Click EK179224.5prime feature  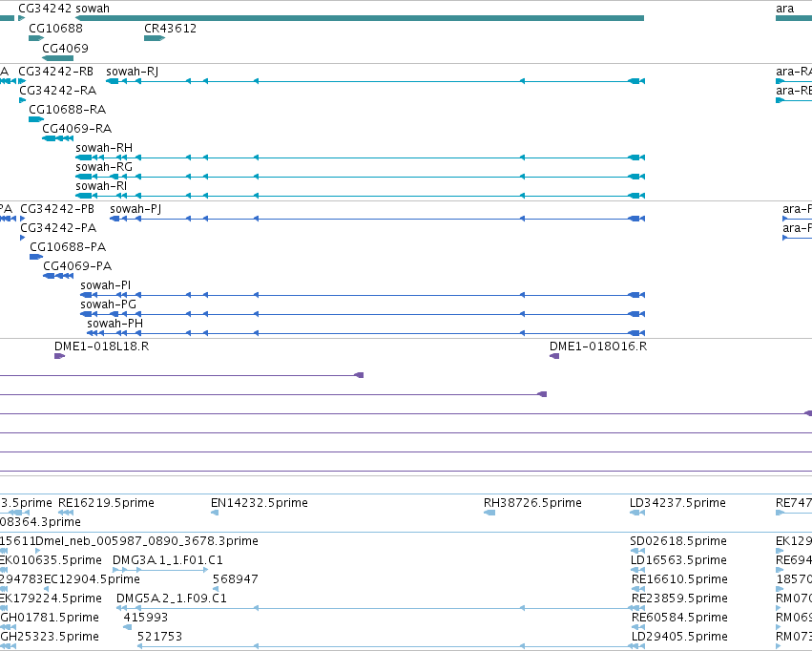point(4,609)
